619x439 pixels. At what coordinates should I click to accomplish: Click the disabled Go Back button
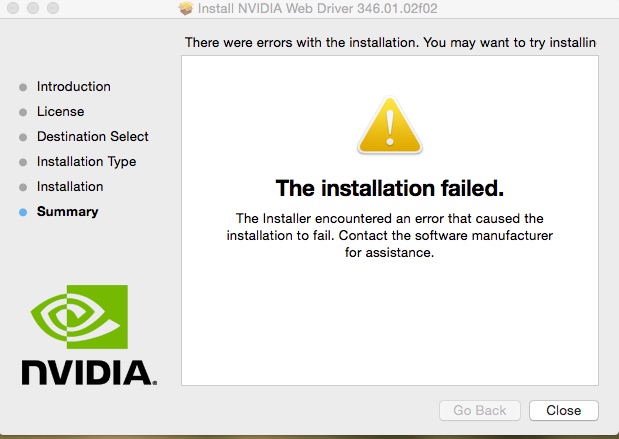click(480, 410)
